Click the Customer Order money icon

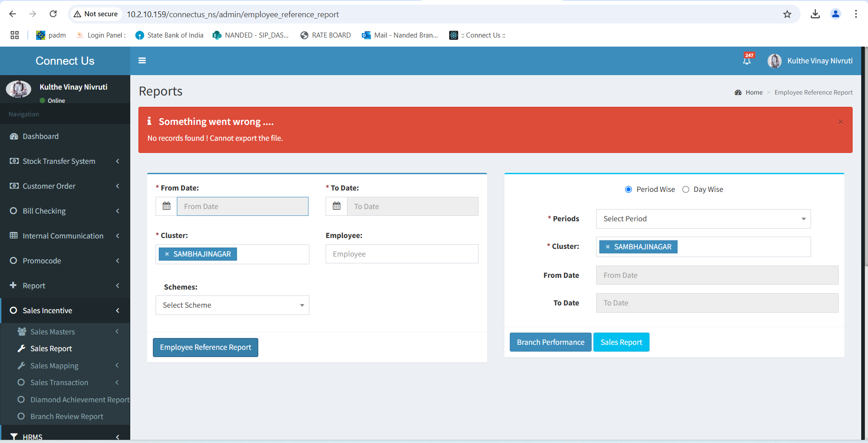point(14,186)
